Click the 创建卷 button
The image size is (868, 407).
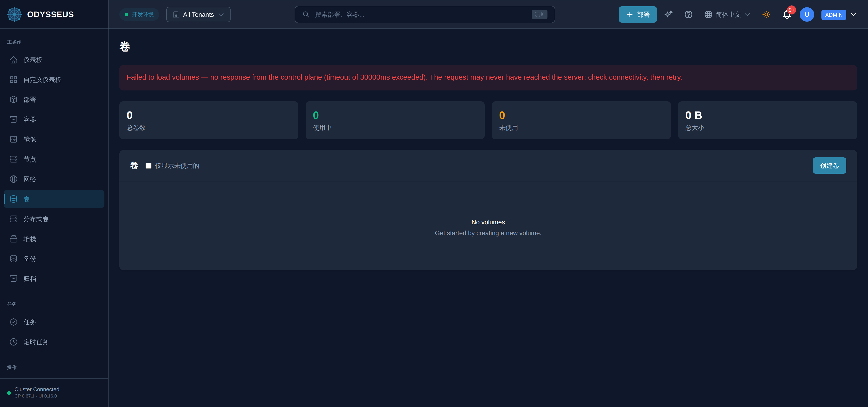(x=829, y=166)
